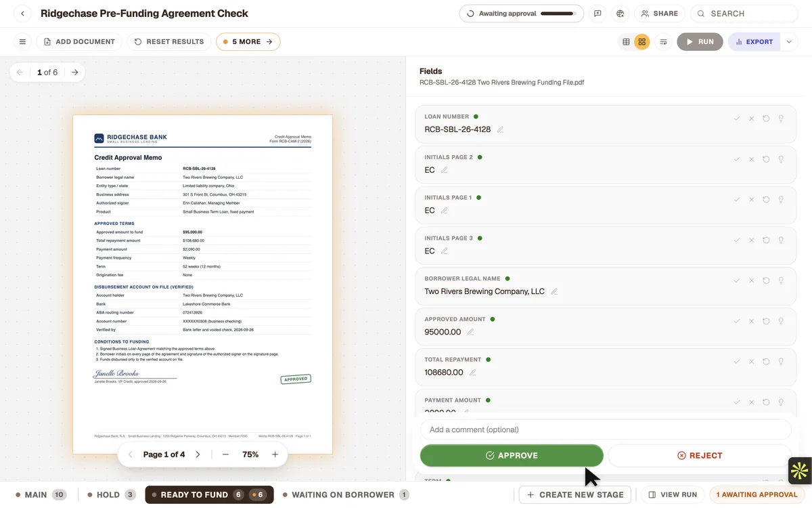Click the Share button

(x=660, y=14)
